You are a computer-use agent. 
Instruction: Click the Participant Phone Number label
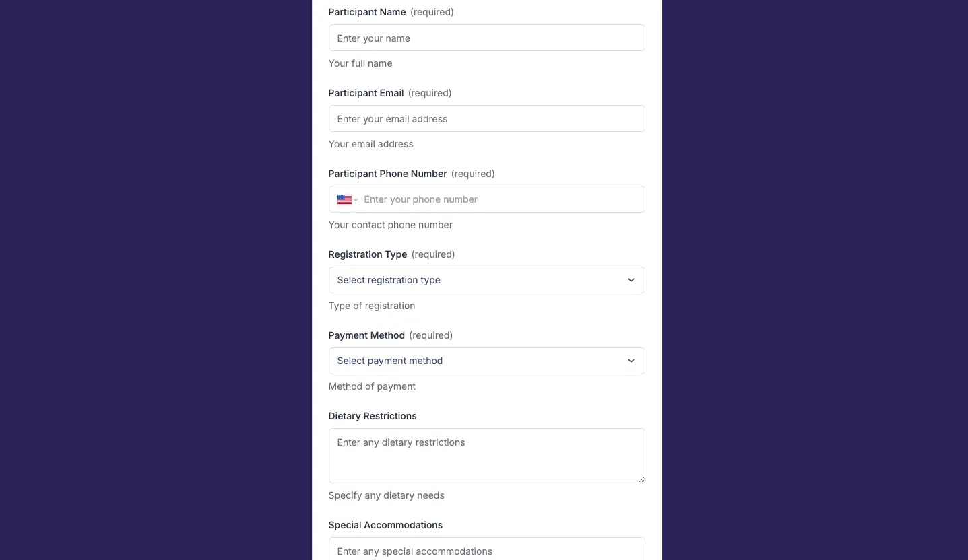coord(387,174)
